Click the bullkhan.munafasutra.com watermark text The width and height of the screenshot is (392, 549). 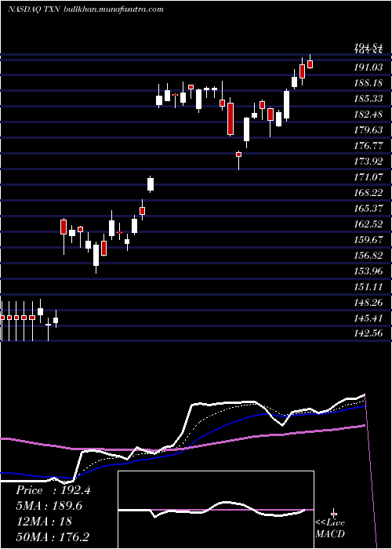(x=114, y=9)
